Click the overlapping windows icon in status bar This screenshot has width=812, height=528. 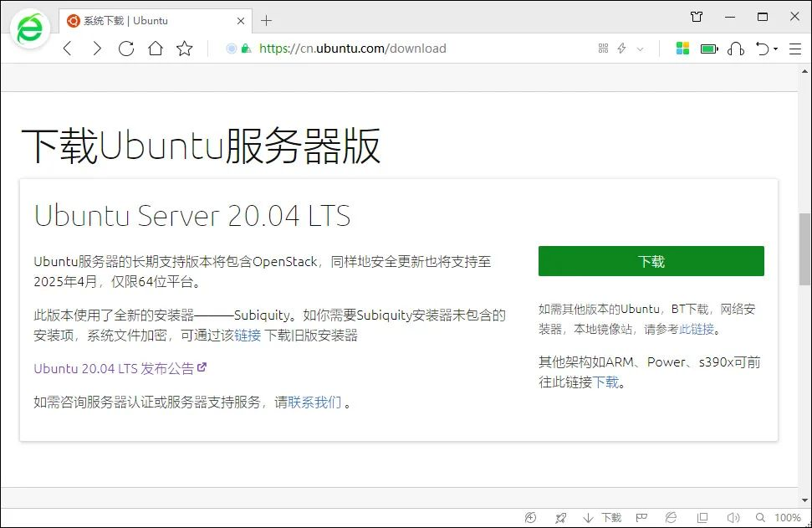pos(702,517)
